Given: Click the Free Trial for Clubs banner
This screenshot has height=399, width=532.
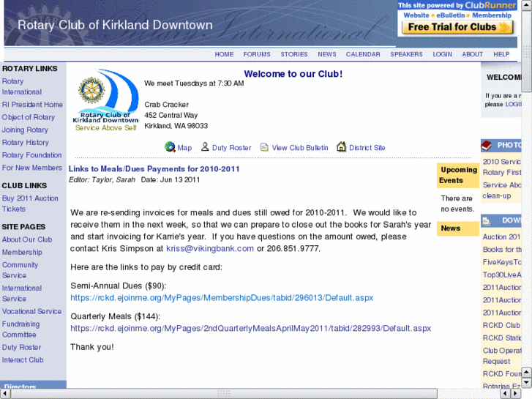Looking at the screenshot, I should pyautogui.click(x=457, y=27).
